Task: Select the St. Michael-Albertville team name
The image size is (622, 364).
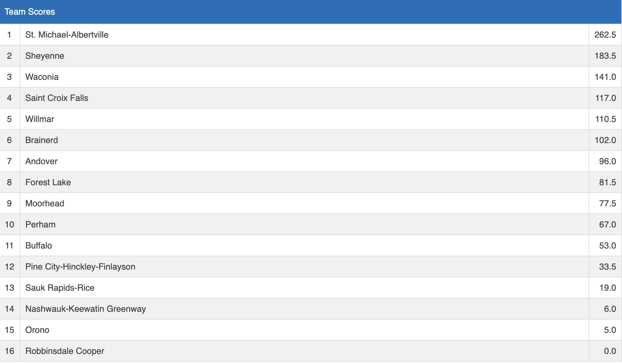Action: 67,35
